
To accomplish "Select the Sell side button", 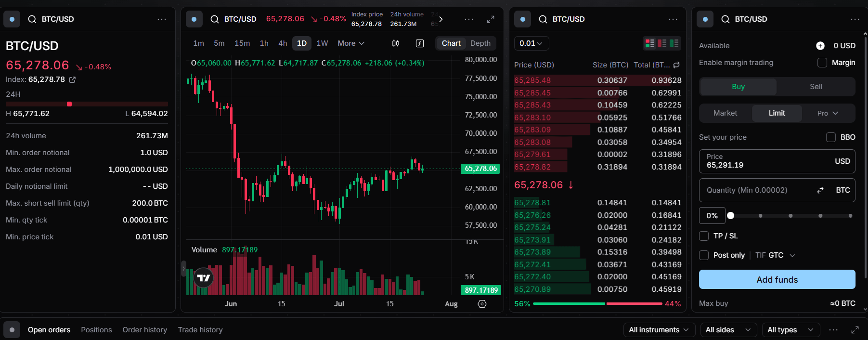I will coord(816,87).
